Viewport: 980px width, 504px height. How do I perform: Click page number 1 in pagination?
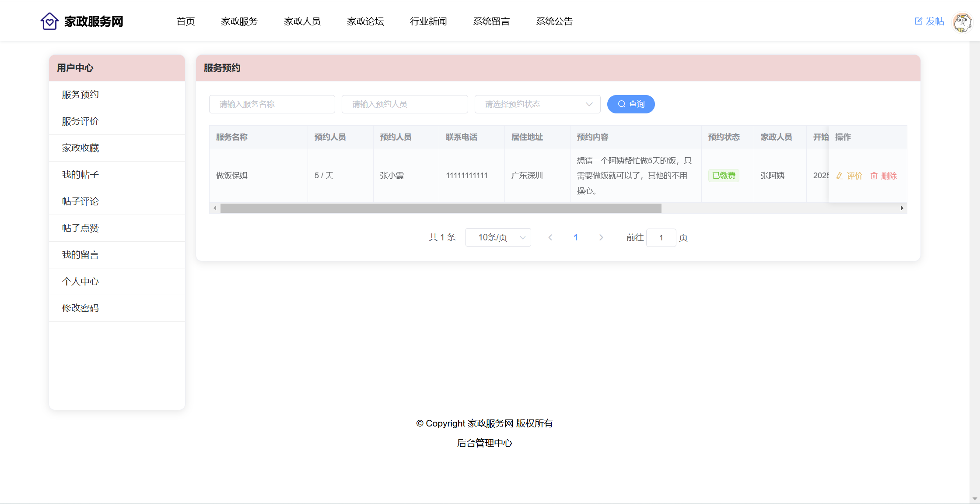tap(576, 237)
